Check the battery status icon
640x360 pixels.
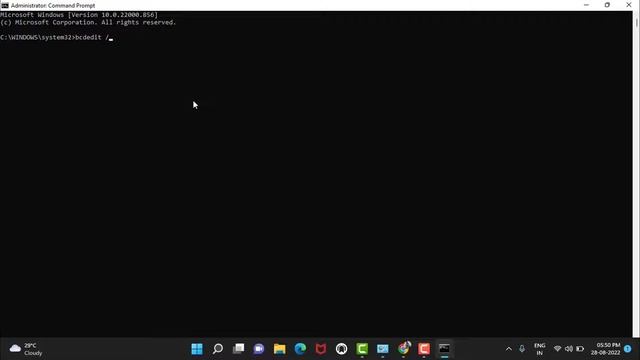(x=580, y=349)
